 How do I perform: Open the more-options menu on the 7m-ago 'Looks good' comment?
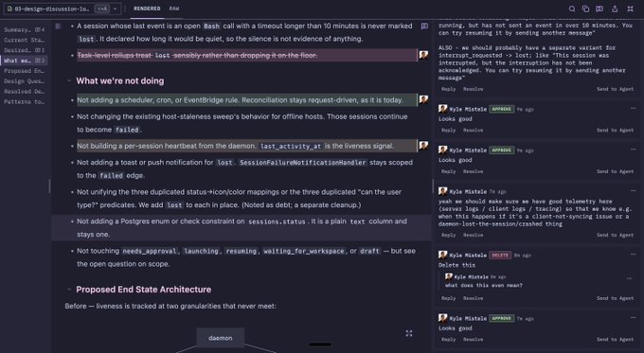633,317
